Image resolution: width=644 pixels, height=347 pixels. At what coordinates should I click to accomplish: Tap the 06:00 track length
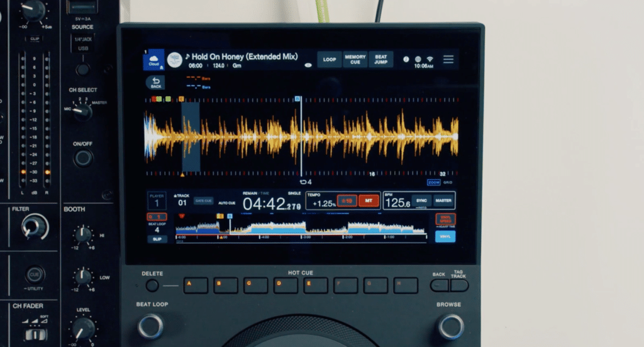[196, 66]
